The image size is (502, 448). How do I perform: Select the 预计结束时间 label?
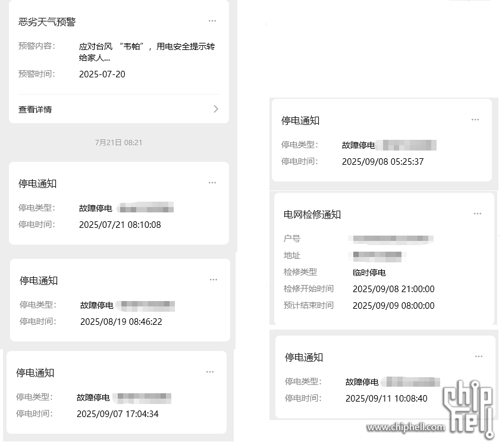click(309, 305)
